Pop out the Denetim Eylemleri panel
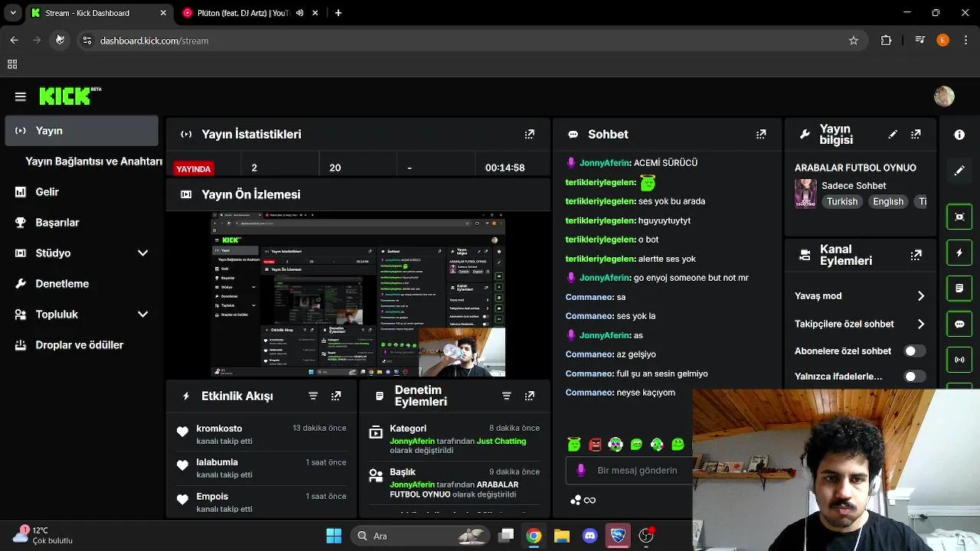The height and width of the screenshot is (551, 980). pyautogui.click(x=529, y=396)
